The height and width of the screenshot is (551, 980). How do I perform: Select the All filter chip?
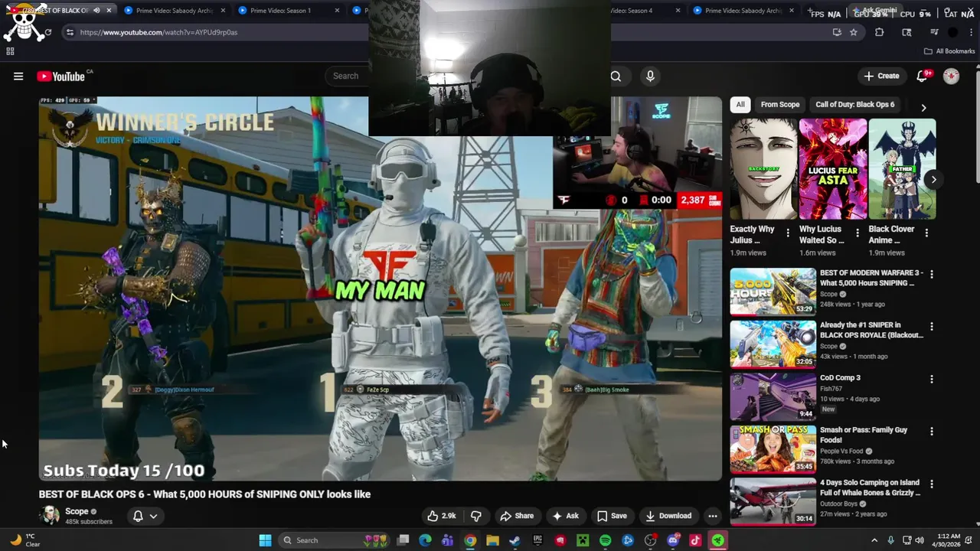click(x=740, y=104)
